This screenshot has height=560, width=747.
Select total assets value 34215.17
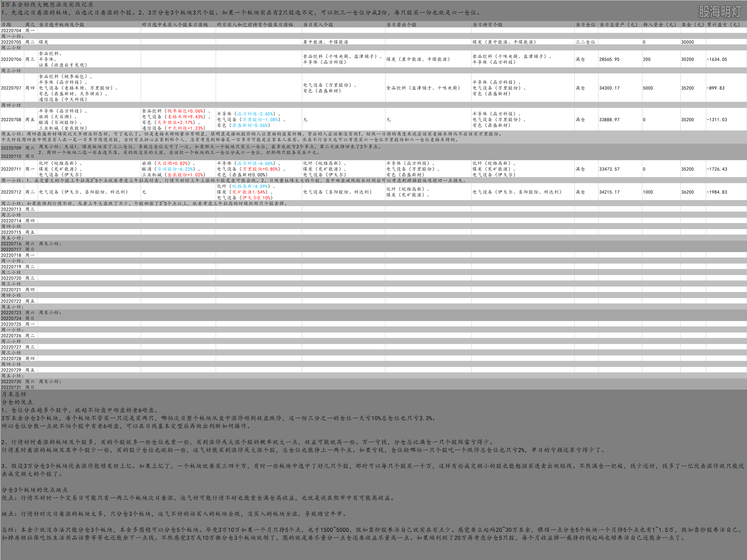click(x=609, y=192)
